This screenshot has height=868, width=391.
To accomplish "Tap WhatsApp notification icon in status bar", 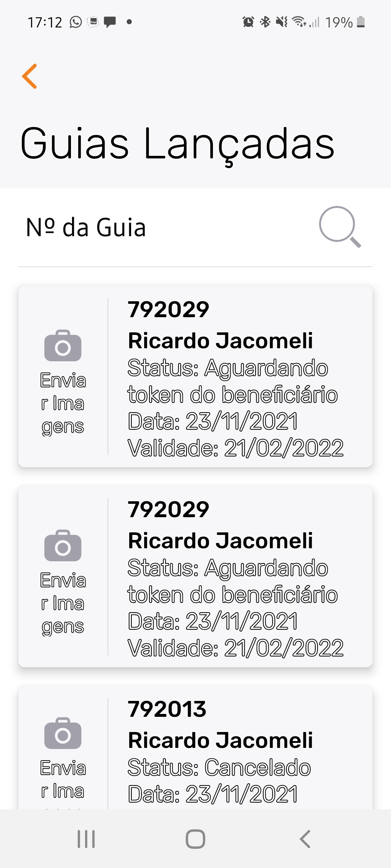I will click(76, 22).
